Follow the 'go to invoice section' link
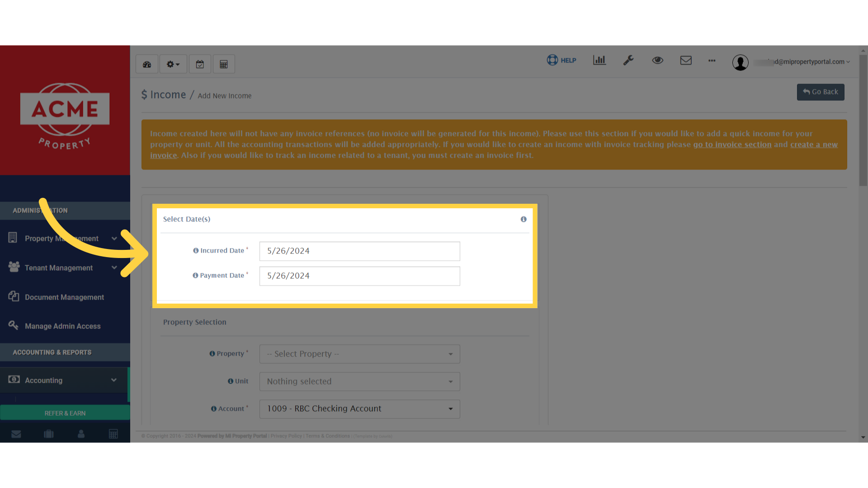Viewport: 868px width, 488px height. pos(732,145)
